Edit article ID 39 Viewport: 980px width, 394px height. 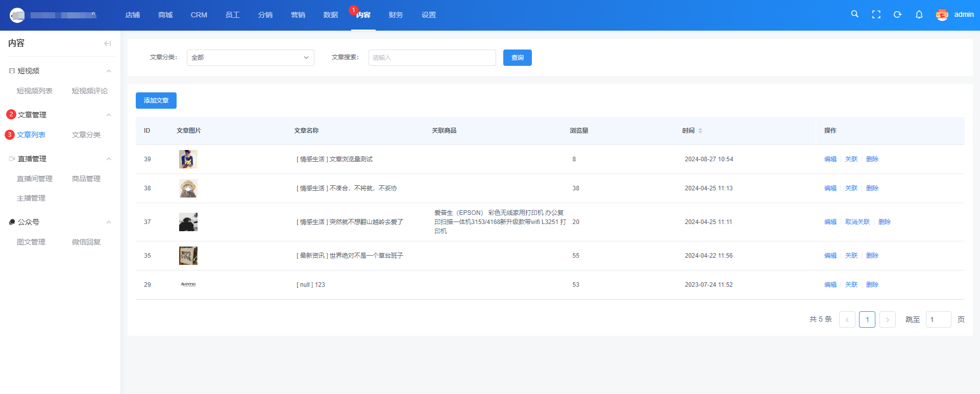[830, 159]
